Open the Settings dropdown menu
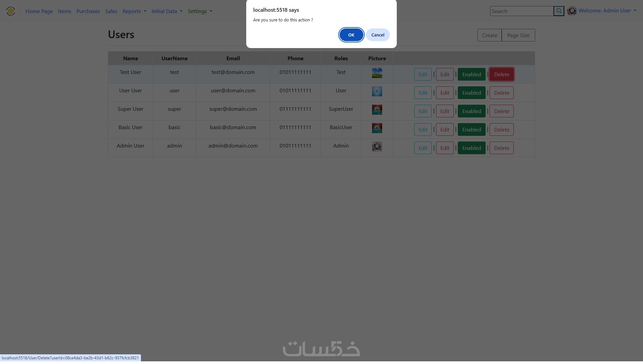 point(200,11)
